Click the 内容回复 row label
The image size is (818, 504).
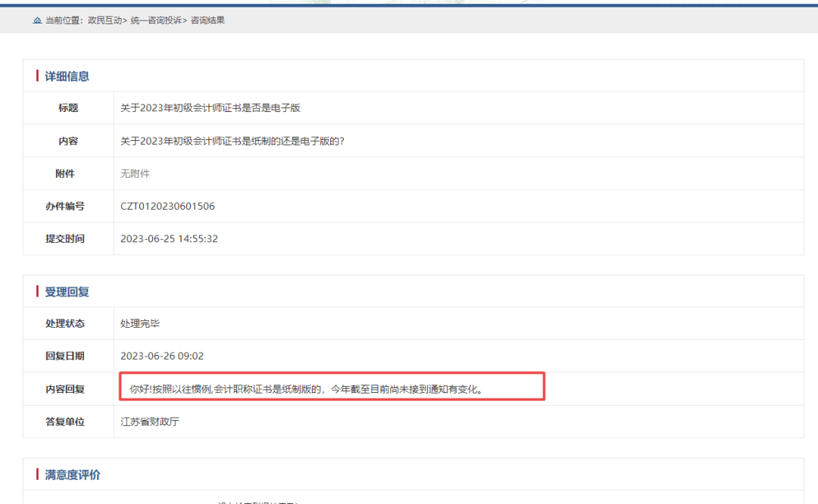[x=64, y=389]
